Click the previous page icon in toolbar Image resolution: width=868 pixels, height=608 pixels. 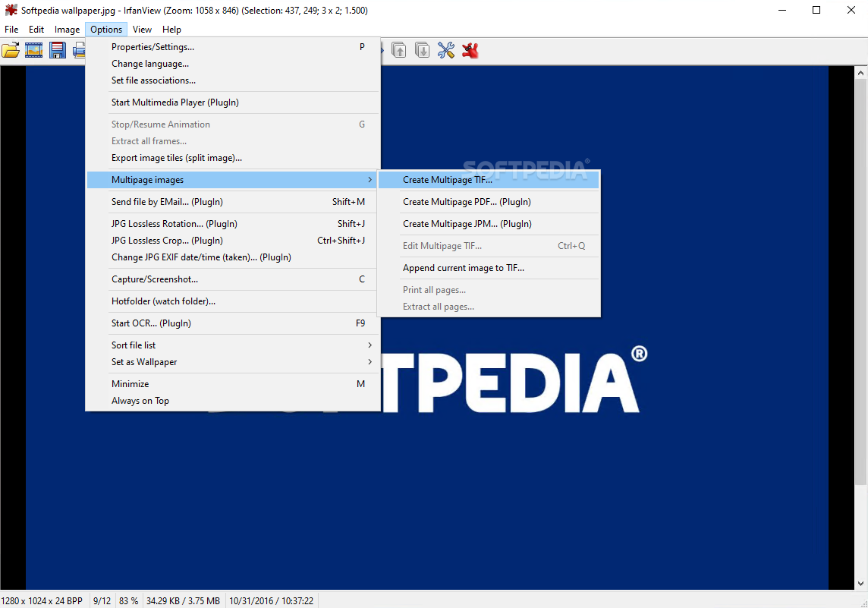[x=398, y=50]
